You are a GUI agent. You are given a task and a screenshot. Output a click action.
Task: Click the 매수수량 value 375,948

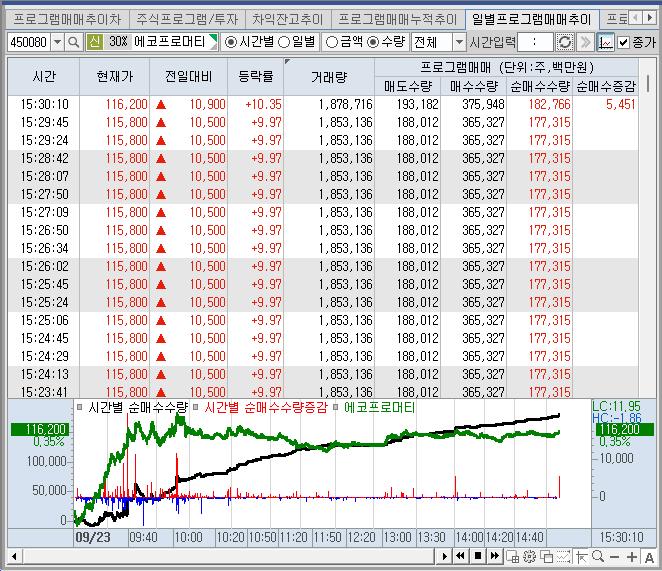483,104
